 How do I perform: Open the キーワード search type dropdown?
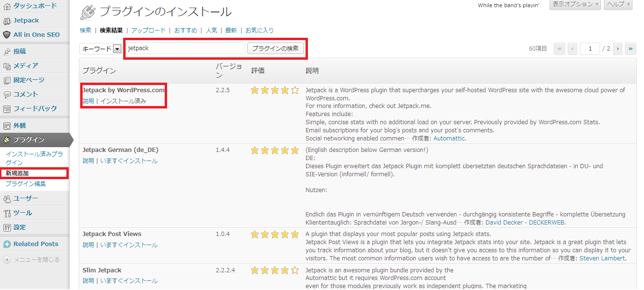click(101, 49)
